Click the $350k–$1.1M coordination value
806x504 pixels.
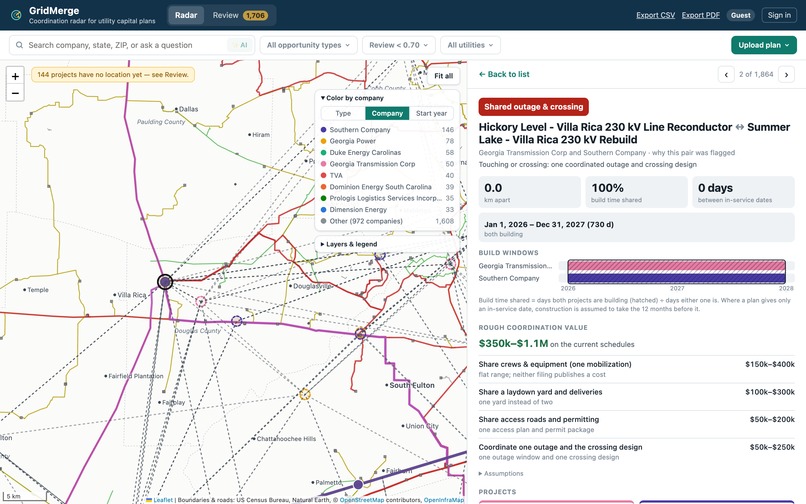tap(513, 344)
